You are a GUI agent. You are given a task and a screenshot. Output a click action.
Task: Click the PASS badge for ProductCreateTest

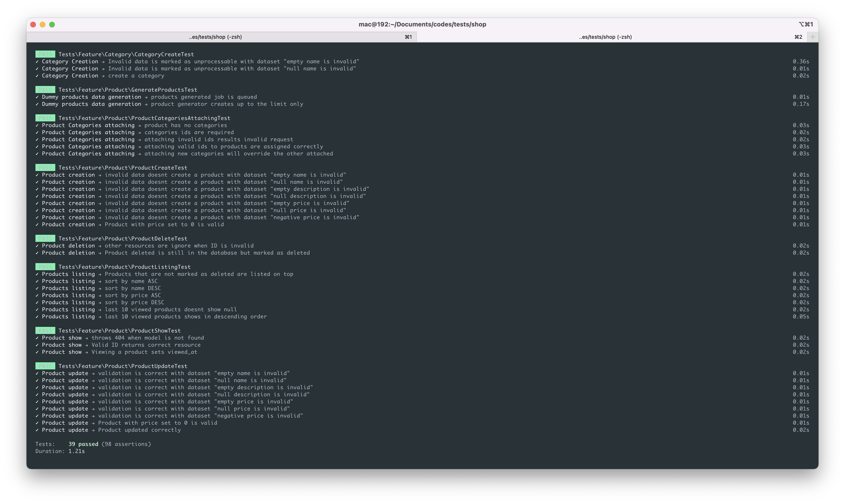point(45,168)
